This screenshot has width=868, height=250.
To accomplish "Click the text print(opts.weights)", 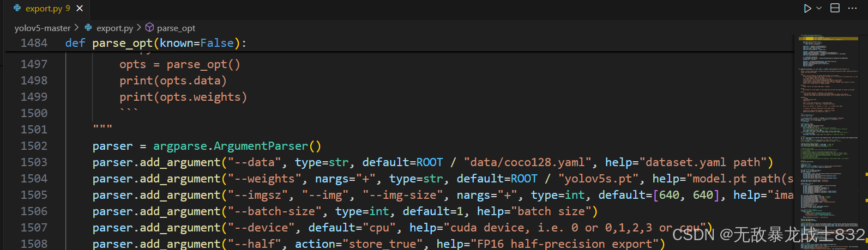I will pyautogui.click(x=183, y=97).
